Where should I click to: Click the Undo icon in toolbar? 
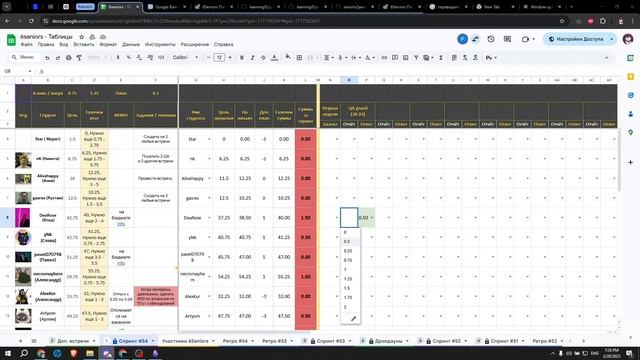pyautogui.click(x=47, y=58)
